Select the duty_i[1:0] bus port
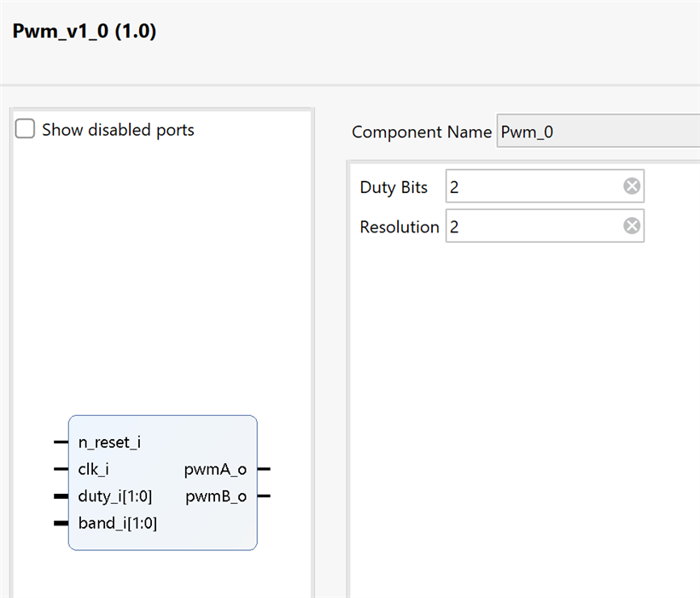 point(114,496)
